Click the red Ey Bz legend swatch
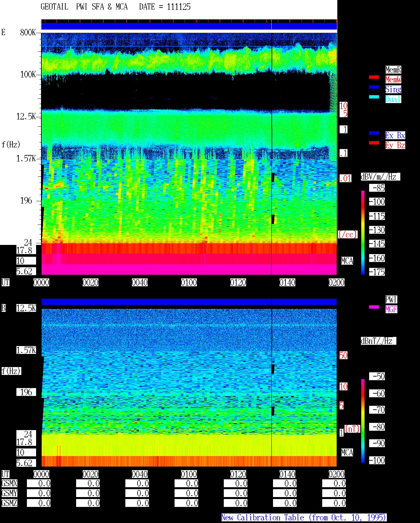This screenshot has height=523, width=420. 374,143
